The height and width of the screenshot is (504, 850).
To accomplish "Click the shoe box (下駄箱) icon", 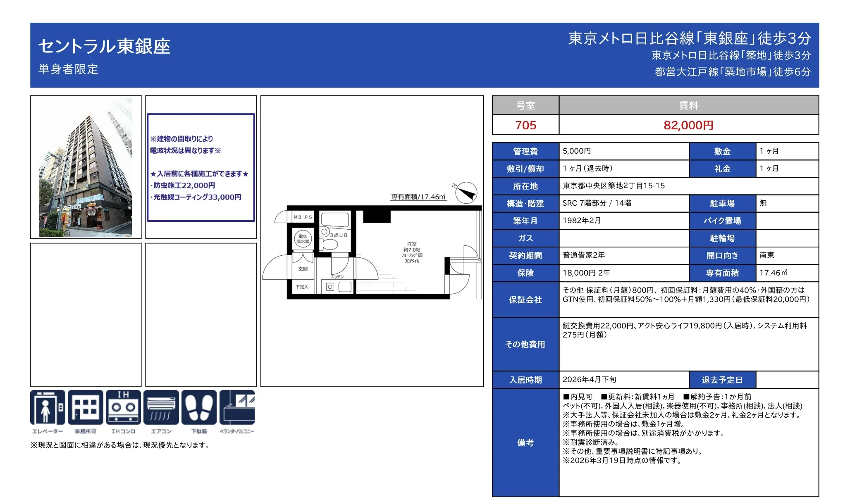I will coord(199,407).
